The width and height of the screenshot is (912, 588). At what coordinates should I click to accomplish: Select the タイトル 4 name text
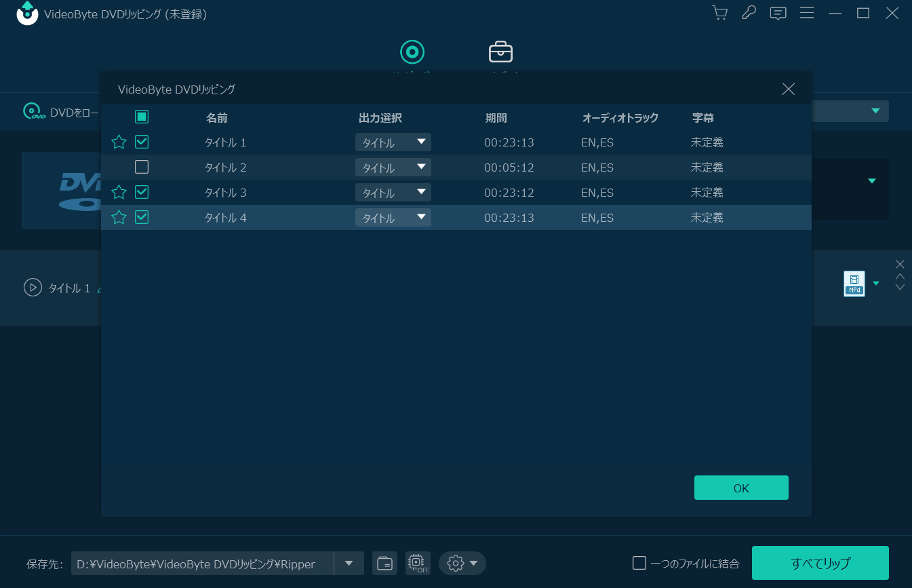pos(226,218)
